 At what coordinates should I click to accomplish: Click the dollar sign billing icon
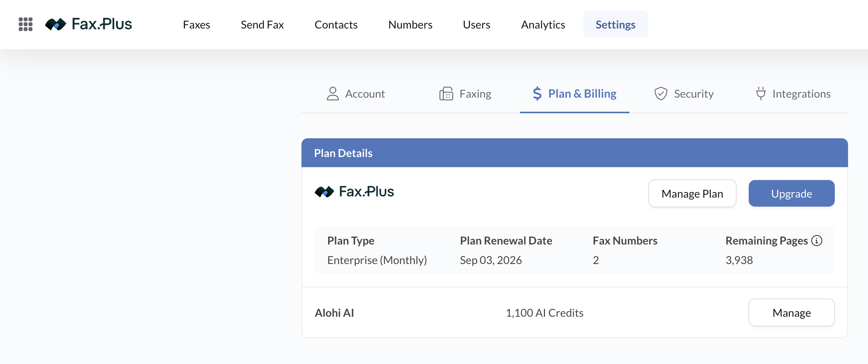point(537,94)
